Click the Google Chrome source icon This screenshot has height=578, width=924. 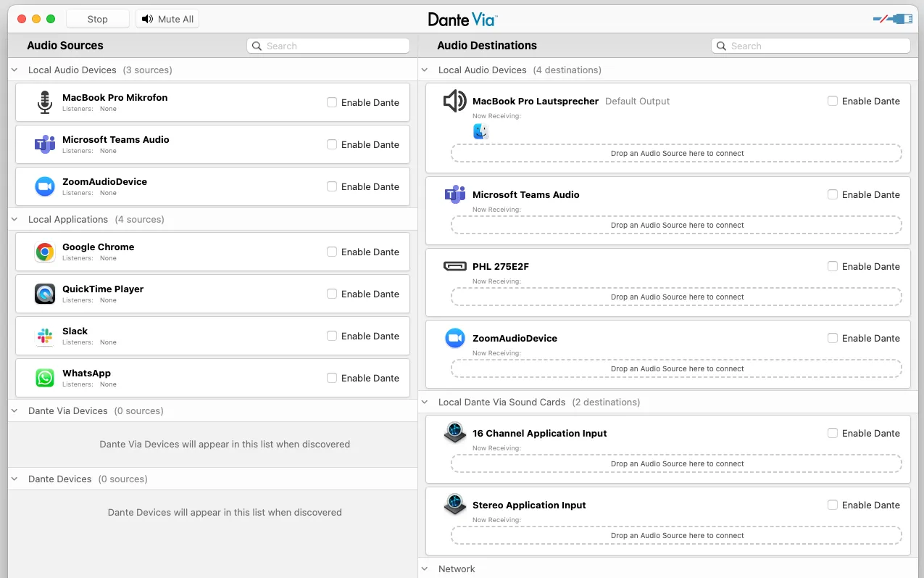point(45,252)
